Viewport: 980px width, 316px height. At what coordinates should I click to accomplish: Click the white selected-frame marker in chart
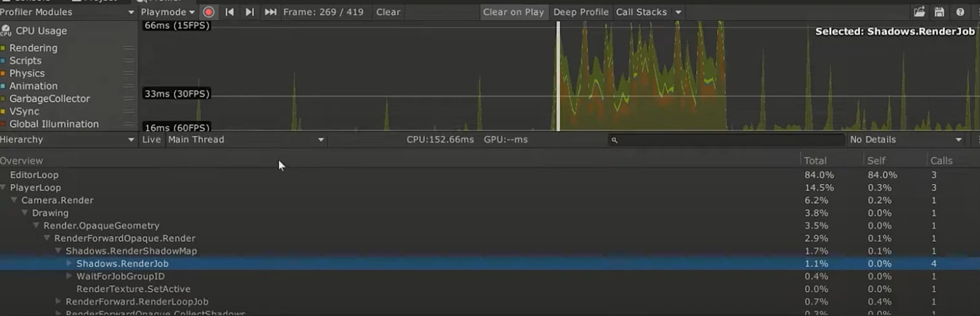(x=558, y=76)
